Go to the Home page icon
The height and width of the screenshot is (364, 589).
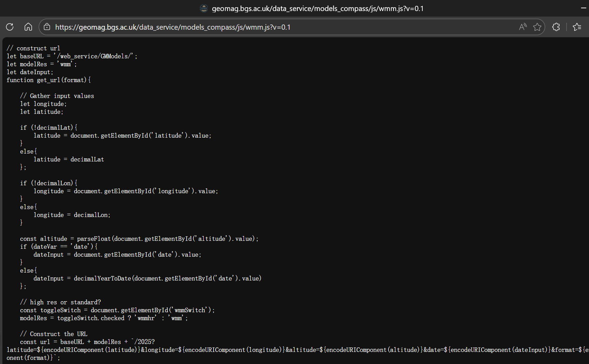(28, 27)
